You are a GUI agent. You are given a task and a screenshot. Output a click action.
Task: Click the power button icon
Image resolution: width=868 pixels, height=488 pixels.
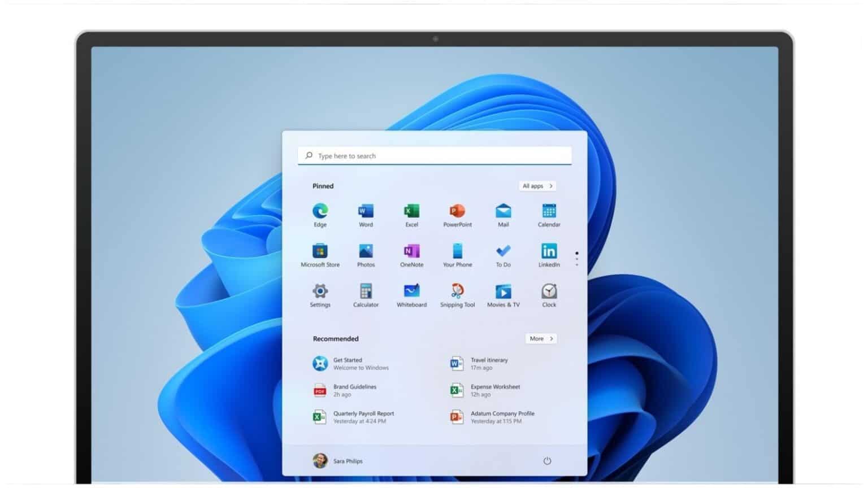(x=547, y=461)
